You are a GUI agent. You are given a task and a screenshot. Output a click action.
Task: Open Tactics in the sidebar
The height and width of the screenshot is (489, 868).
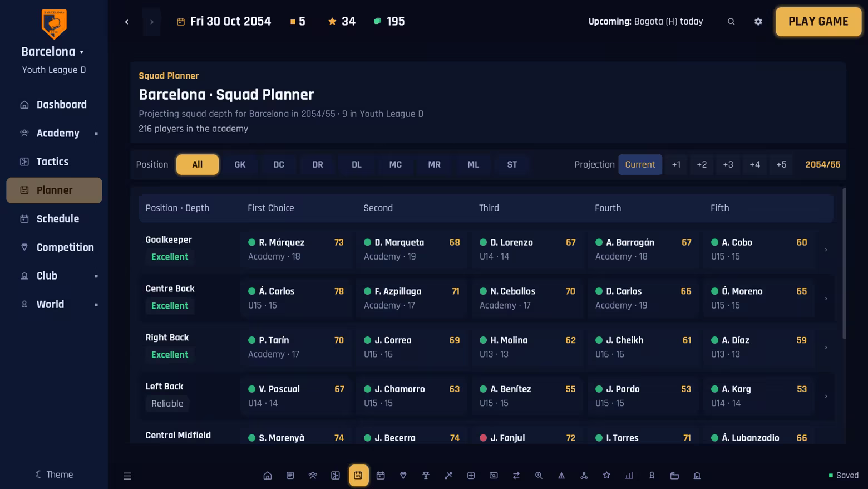[54, 162]
